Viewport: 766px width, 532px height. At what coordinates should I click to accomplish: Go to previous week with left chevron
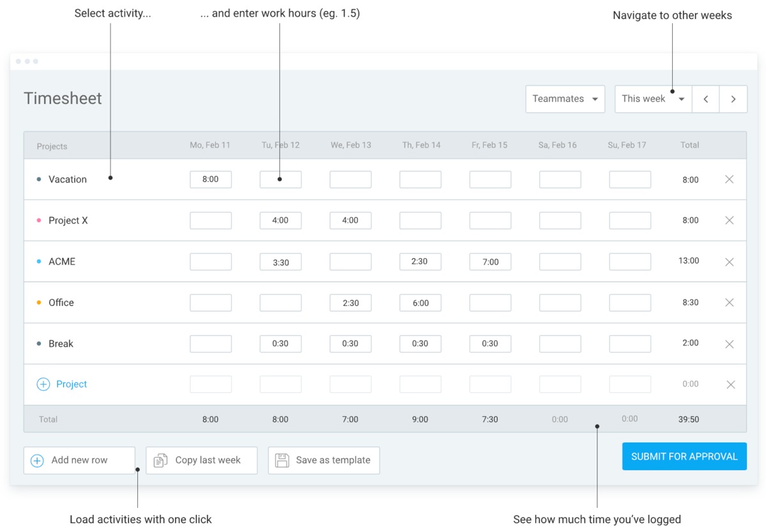click(705, 99)
